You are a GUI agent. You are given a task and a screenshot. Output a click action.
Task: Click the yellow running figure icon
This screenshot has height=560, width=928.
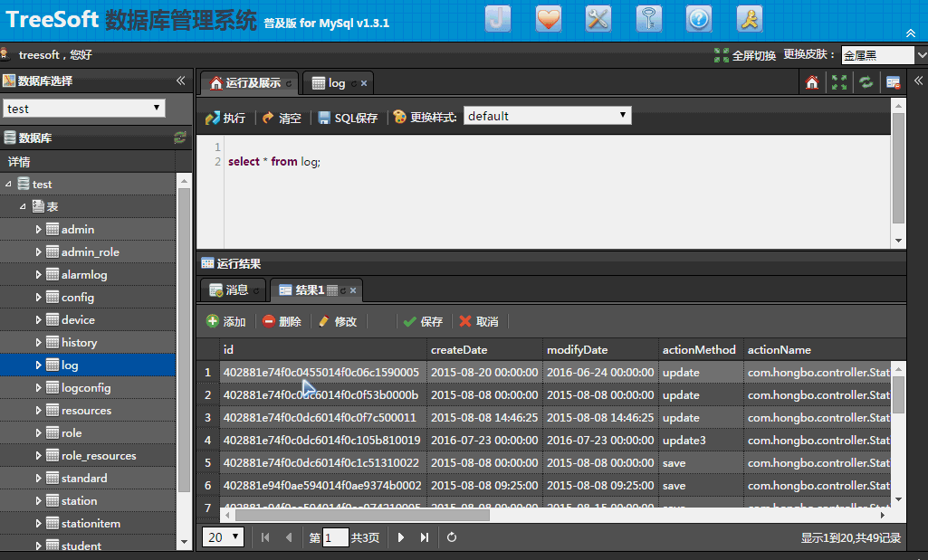pyautogui.click(x=750, y=18)
